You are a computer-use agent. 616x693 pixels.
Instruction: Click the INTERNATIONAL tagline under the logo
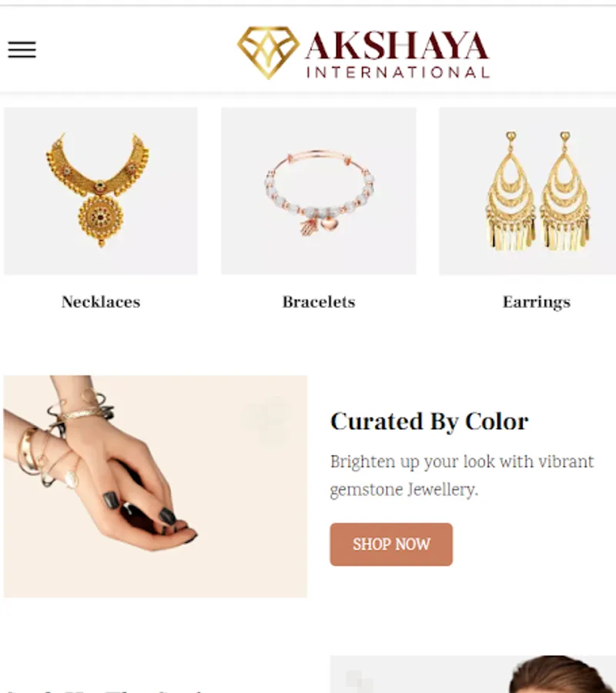(x=397, y=72)
